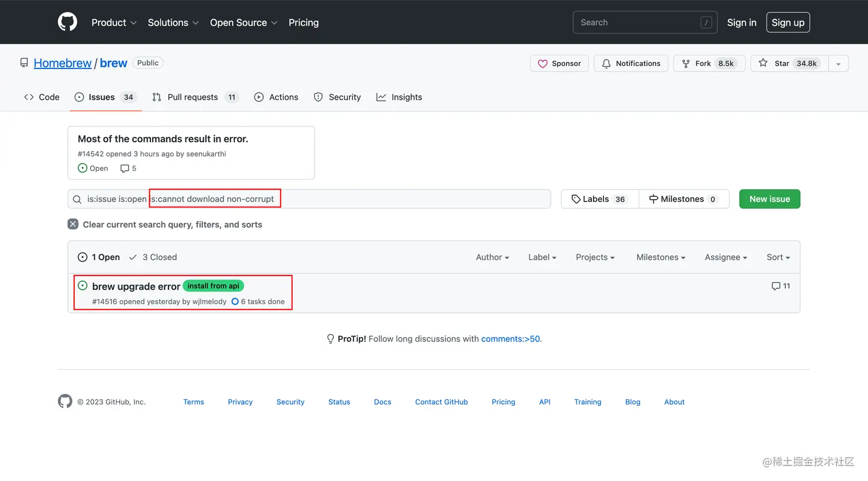Viewport: 868px width, 481px height.
Task: Click the open-issue icon beside brew upgrade error
Action: 83,285
